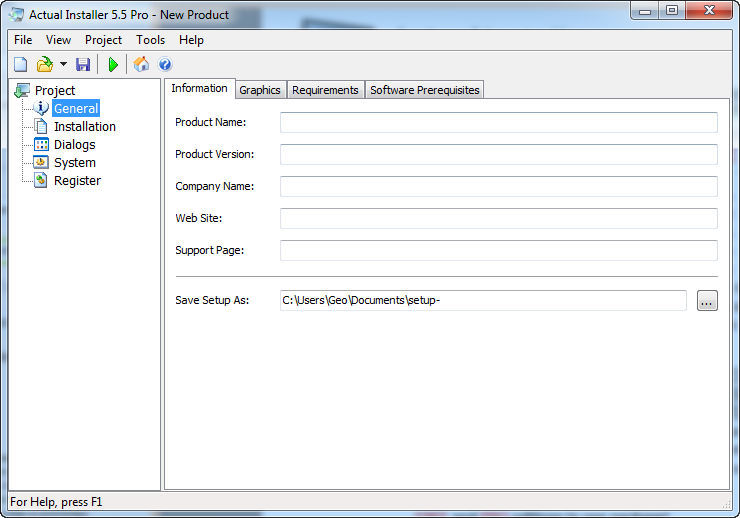This screenshot has height=518, width=740.
Task: Click the General info icon in tree
Action: [41, 108]
